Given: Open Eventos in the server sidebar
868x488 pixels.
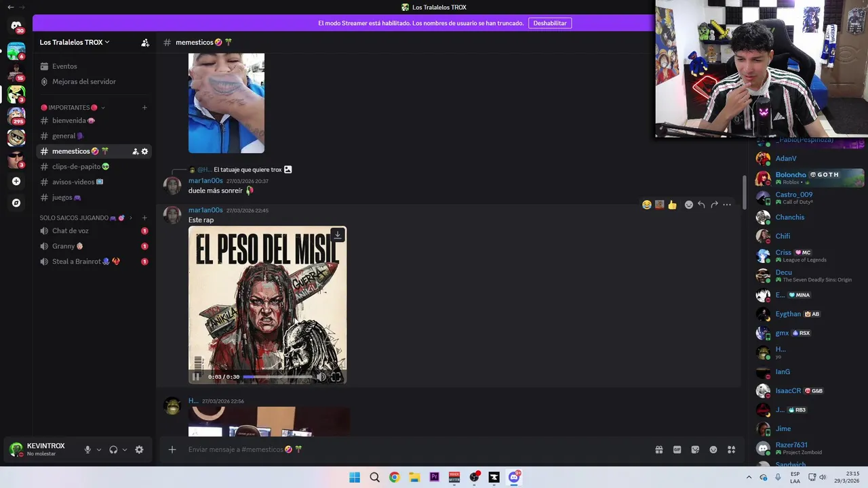Looking at the screenshot, I should pyautogui.click(x=94, y=66).
